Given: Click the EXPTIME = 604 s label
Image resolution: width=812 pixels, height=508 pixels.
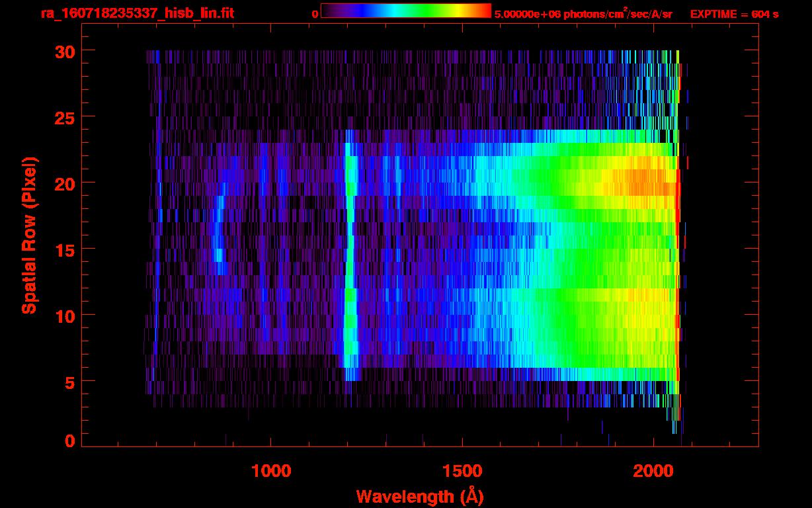Looking at the screenshot, I should tap(734, 14).
